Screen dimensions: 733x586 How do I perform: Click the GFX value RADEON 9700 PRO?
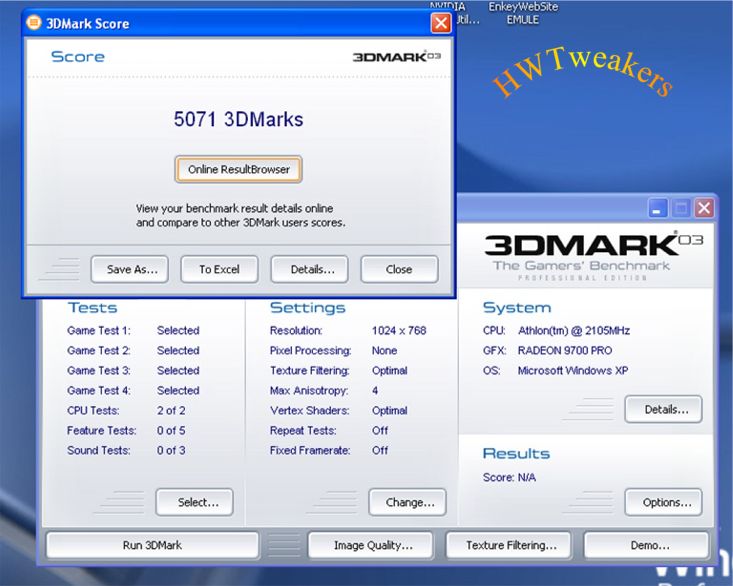pos(565,350)
